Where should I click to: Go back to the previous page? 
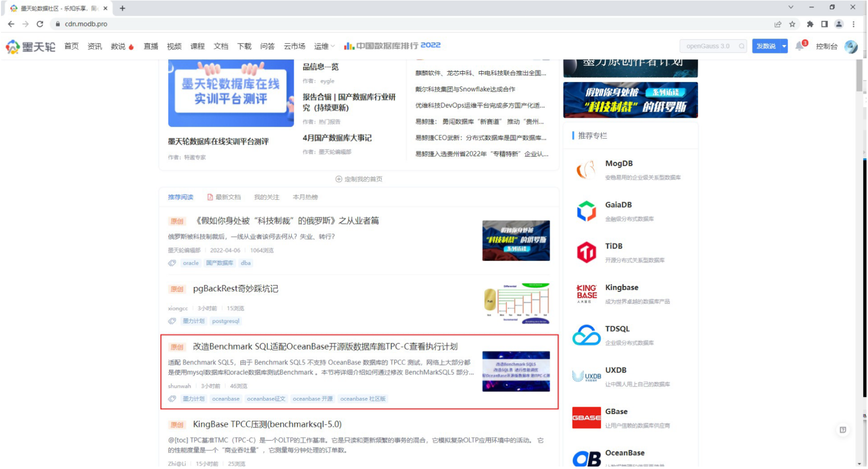11,24
